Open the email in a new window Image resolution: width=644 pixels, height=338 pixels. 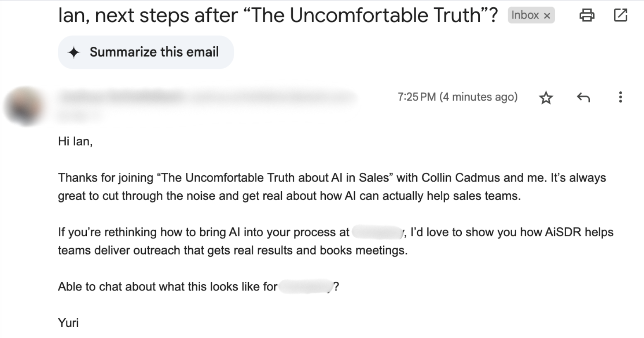(x=620, y=15)
